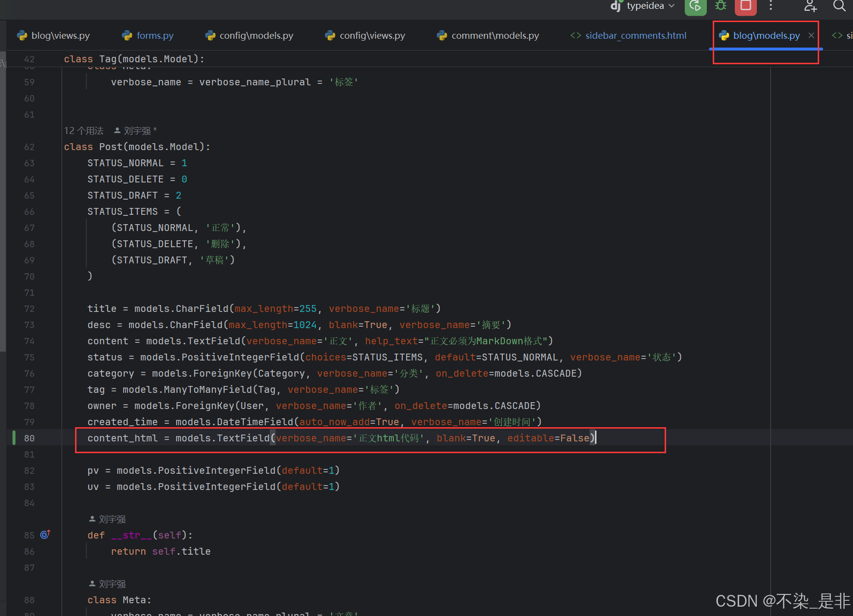
Task: Click 'STATUS_NORMAL = 1' line
Action: (x=137, y=163)
